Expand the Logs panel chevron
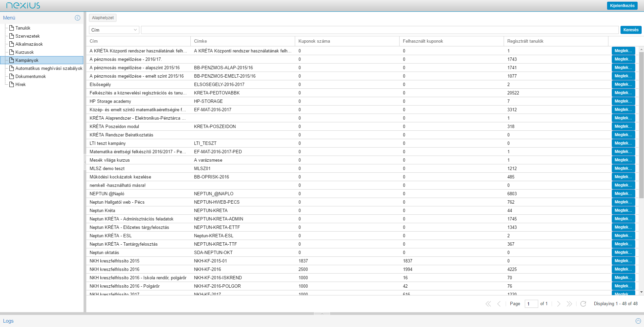The image size is (644, 327). [x=638, y=321]
